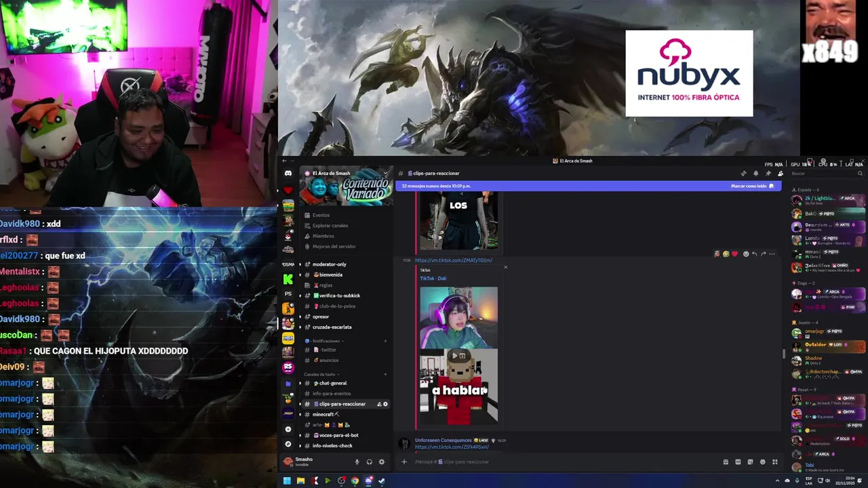Click the Mensaje message input box

(563, 462)
